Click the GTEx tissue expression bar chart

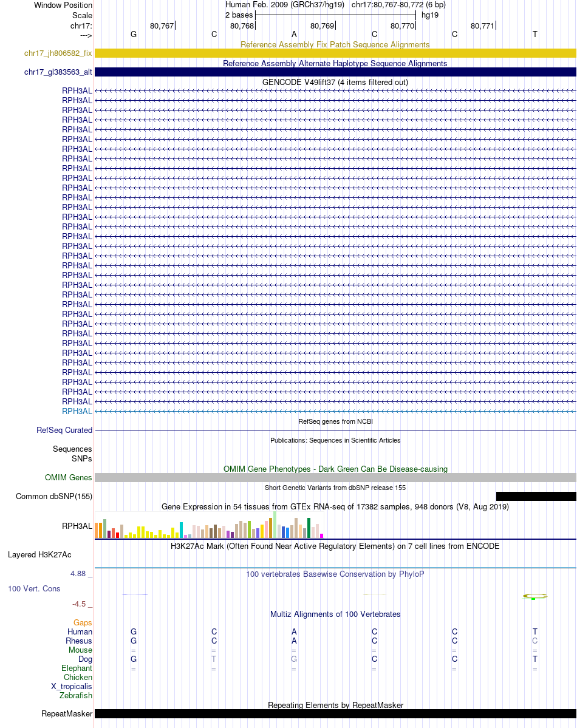click(x=209, y=525)
